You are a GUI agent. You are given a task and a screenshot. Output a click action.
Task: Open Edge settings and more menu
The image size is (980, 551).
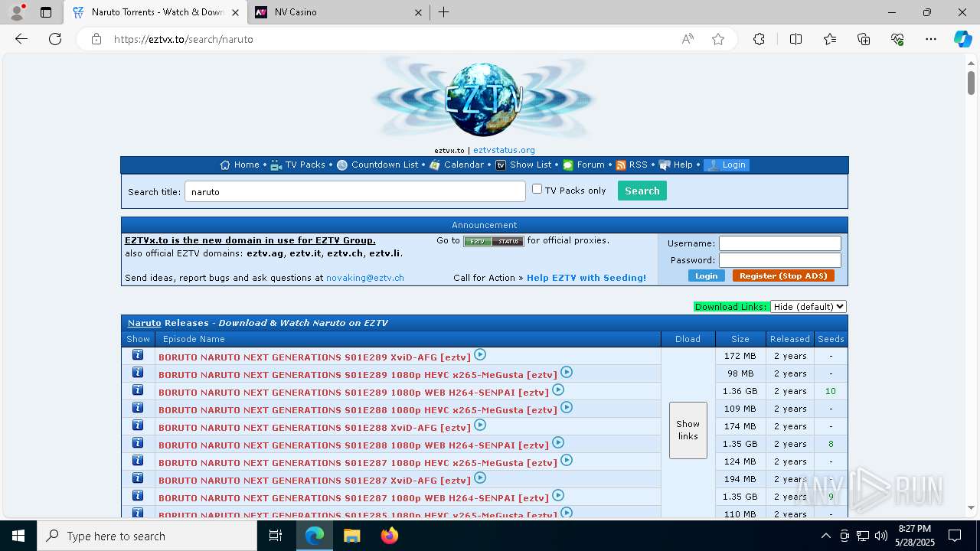(931, 39)
